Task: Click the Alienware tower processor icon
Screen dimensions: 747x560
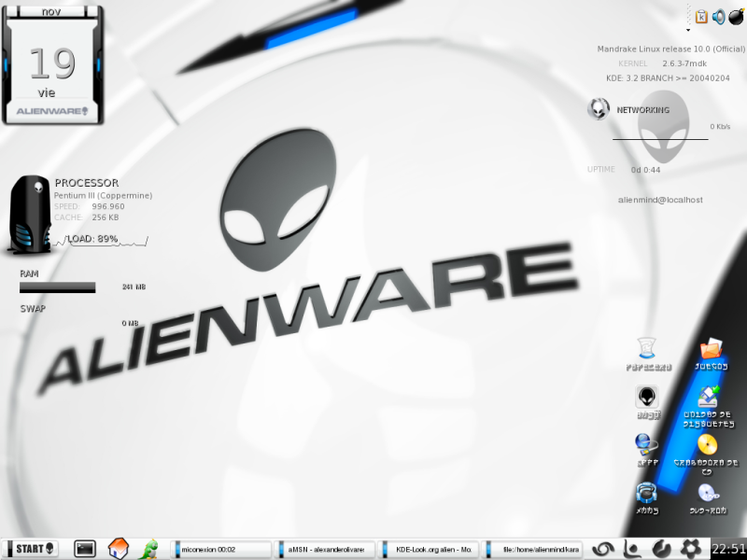Action: pos(30,215)
